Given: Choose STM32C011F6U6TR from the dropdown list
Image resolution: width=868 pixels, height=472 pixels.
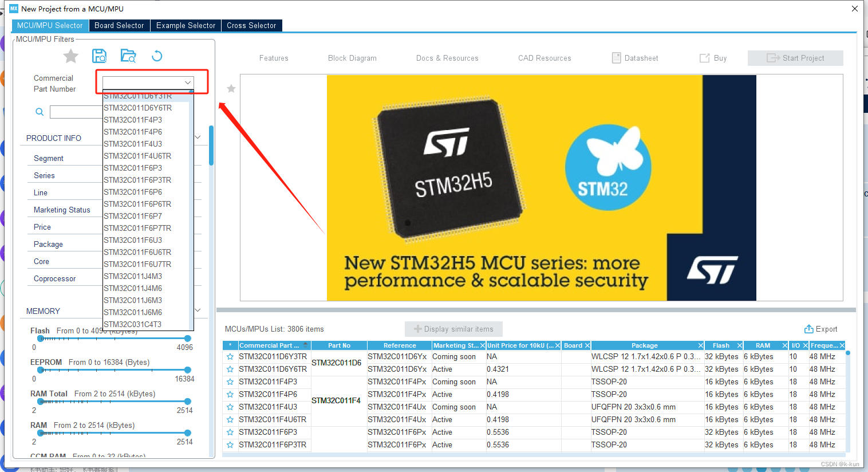Looking at the screenshot, I should 146,252.
